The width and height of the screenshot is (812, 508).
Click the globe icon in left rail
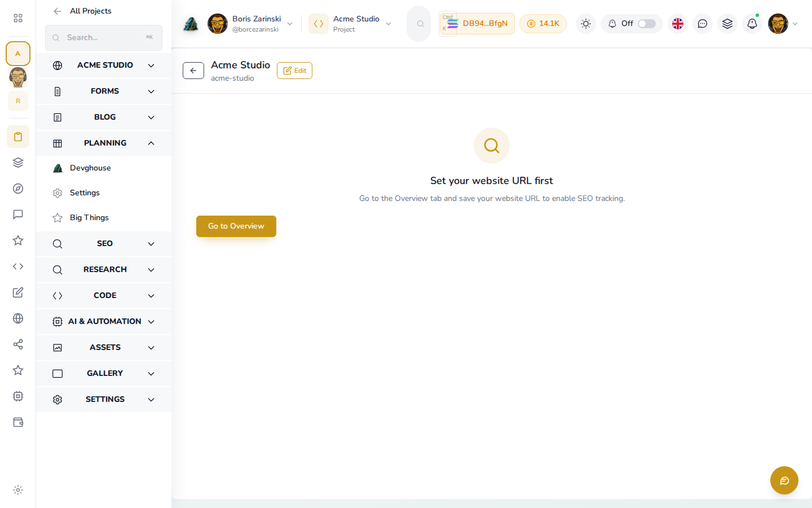click(18, 318)
